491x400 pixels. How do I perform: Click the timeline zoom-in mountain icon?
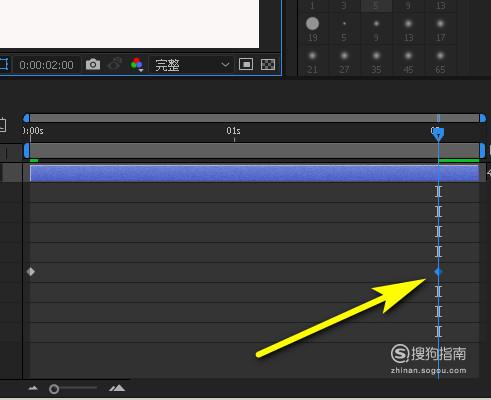click(117, 388)
